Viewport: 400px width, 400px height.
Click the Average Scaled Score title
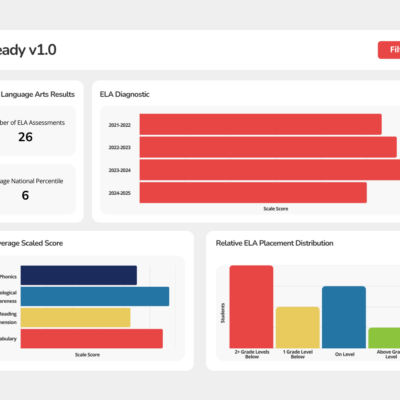click(x=31, y=243)
